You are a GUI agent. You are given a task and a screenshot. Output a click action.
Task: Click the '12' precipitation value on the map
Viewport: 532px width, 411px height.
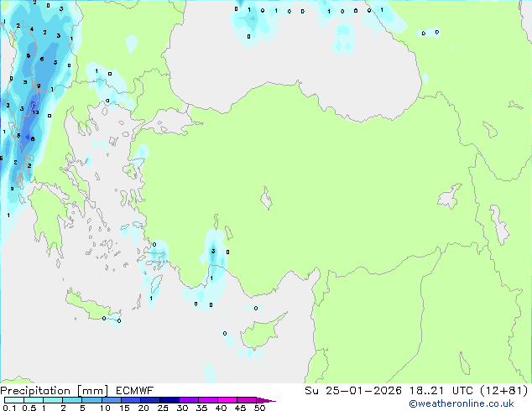pyautogui.click(x=35, y=112)
